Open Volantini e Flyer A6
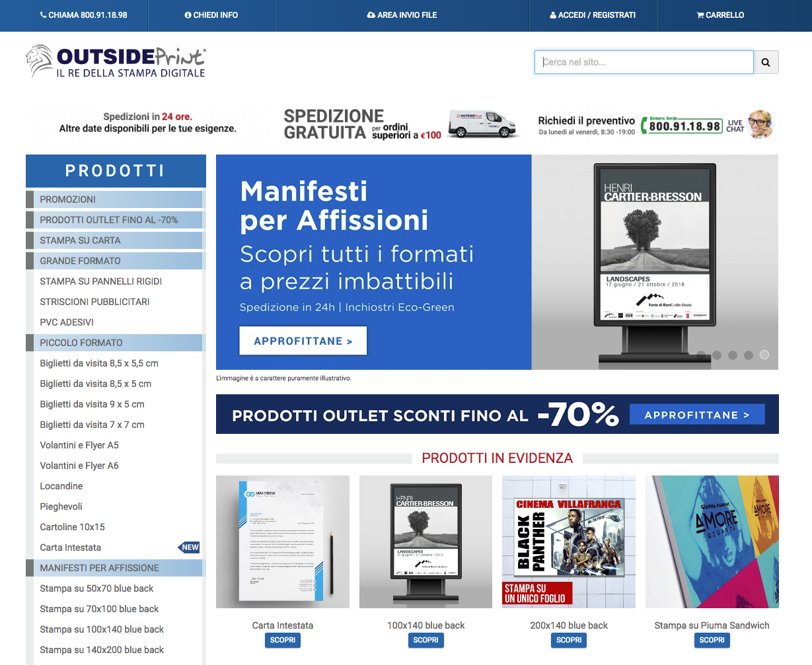 coord(79,466)
